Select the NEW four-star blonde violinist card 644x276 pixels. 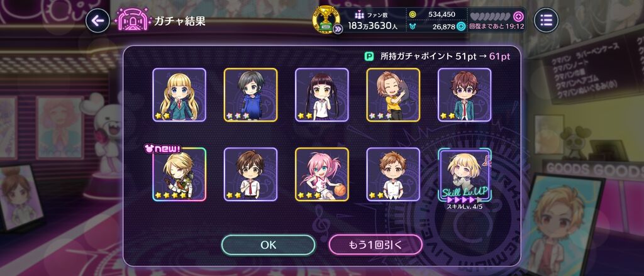click(x=179, y=174)
